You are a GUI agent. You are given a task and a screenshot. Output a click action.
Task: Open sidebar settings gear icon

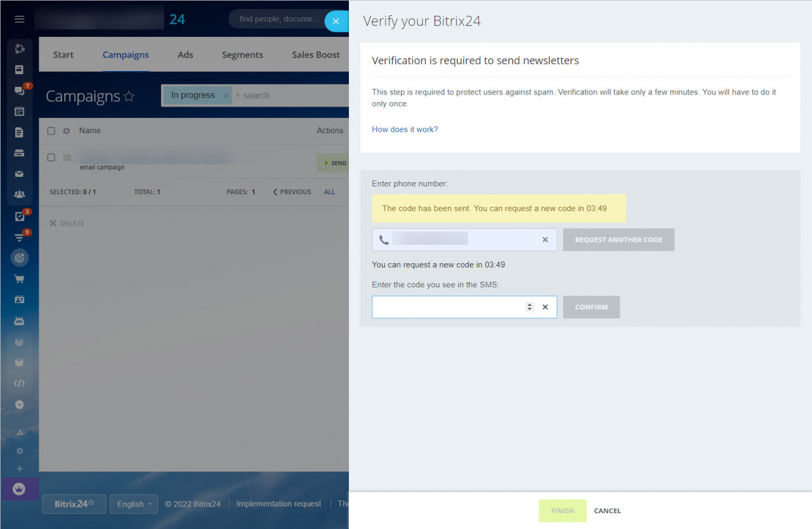(19, 451)
